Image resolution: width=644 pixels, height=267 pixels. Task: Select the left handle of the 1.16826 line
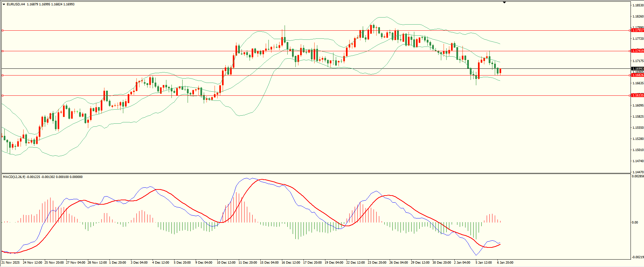coord(3,76)
